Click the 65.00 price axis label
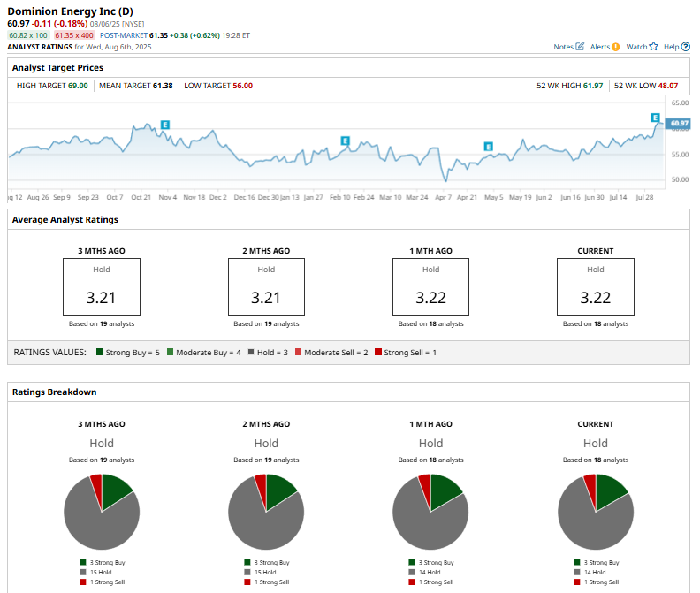This screenshot has height=593, width=700. (x=680, y=103)
